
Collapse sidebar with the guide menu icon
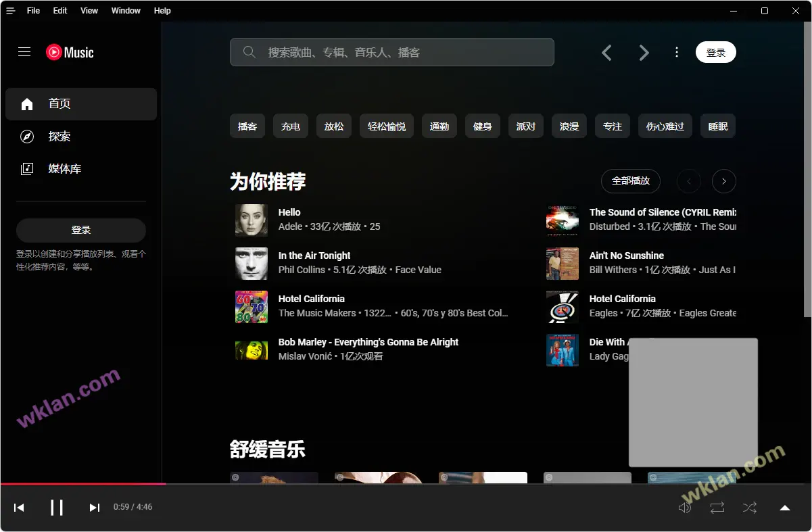click(24, 52)
